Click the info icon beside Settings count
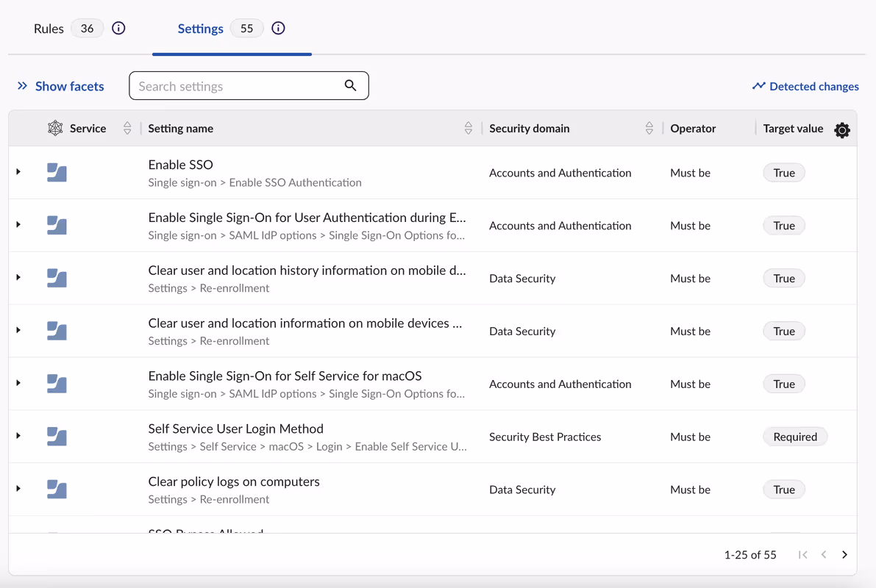Screen dimensions: 876x588 click(x=278, y=29)
